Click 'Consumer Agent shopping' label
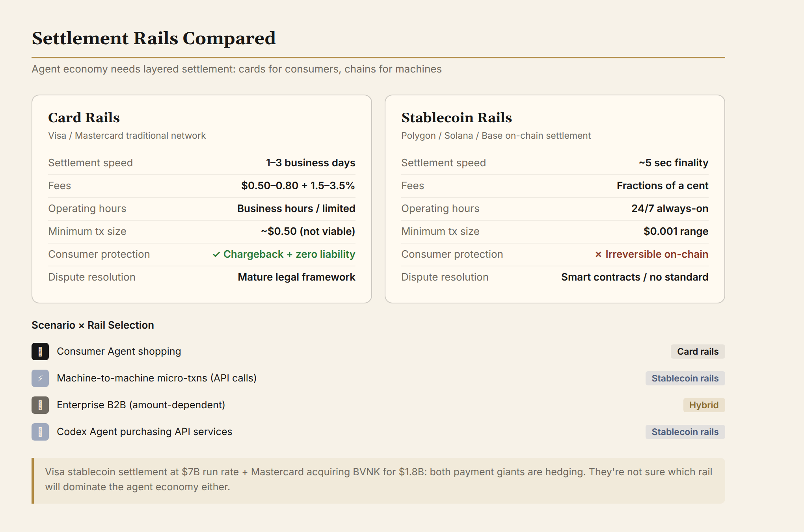 tap(119, 351)
